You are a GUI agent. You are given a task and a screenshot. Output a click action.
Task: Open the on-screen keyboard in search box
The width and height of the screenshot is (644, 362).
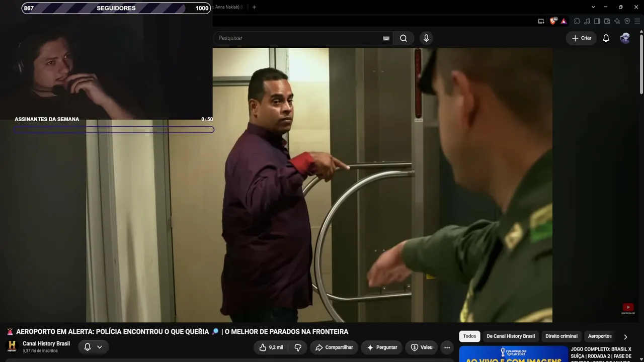[x=386, y=38]
